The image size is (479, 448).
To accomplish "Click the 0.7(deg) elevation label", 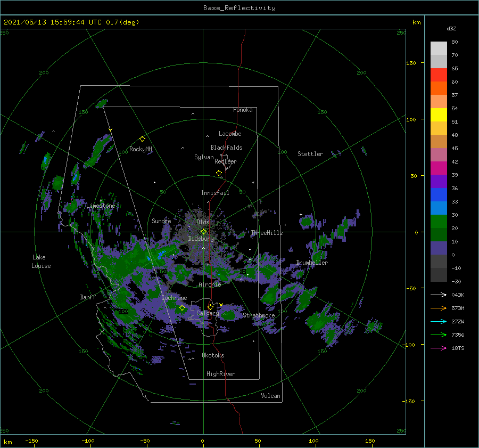I will pyautogui.click(x=122, y=22).
